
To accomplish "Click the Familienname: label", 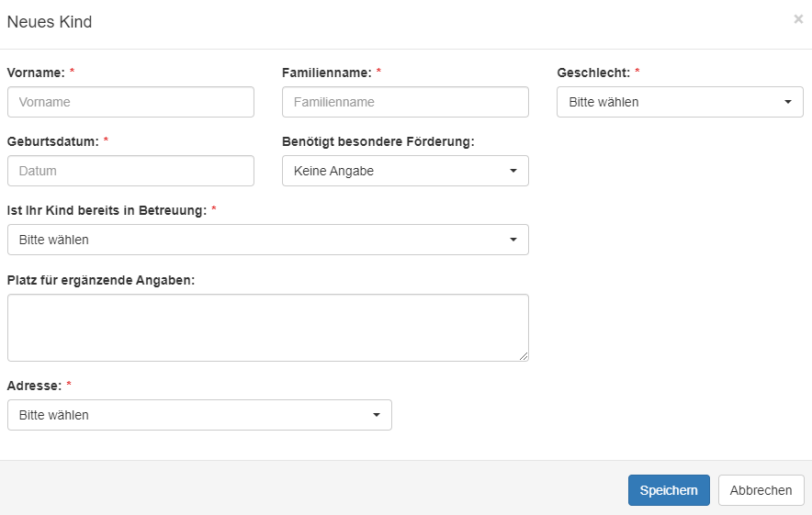I will point(327,73).
